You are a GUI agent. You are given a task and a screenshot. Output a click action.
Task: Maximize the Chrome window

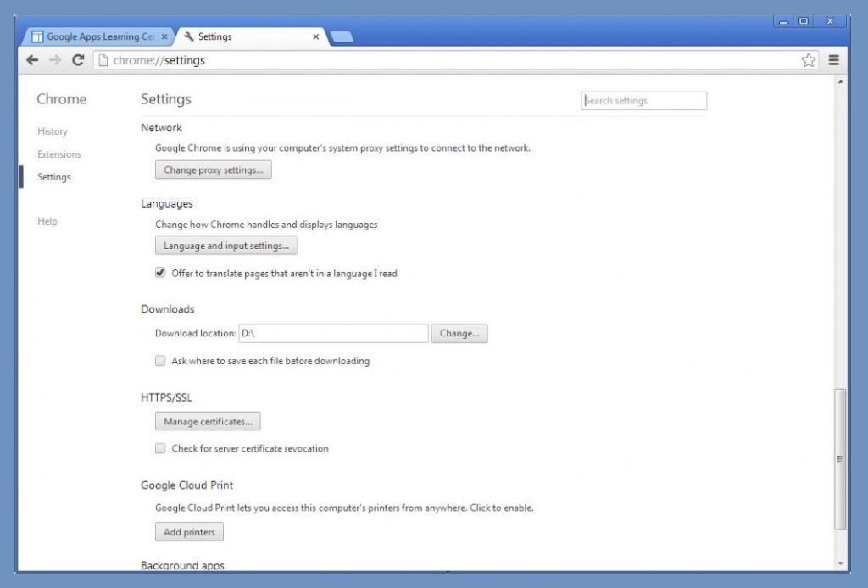(x=804, y=21)
